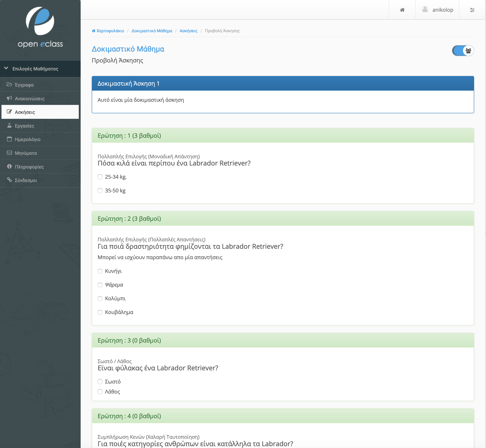486x448 pixels.
Task: Open Εργασίες in the sidebar
Action: (x=40, y=125)
